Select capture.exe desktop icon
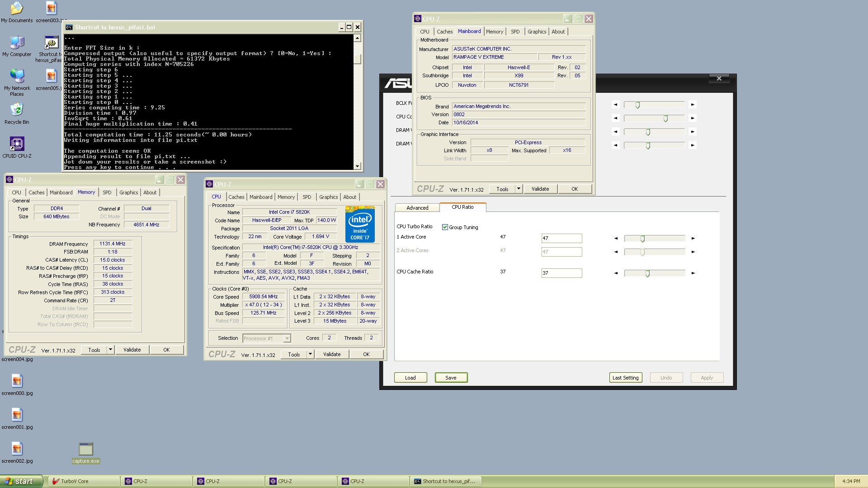The width and height of the screenshot is (868, 488). click(85, 453)
